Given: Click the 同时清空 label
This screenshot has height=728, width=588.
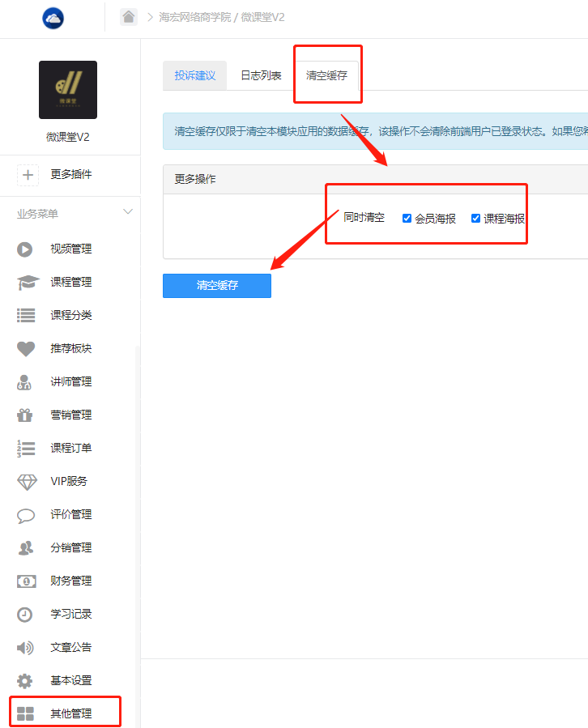Looking at the screenshot, I should tap(364, 217).
